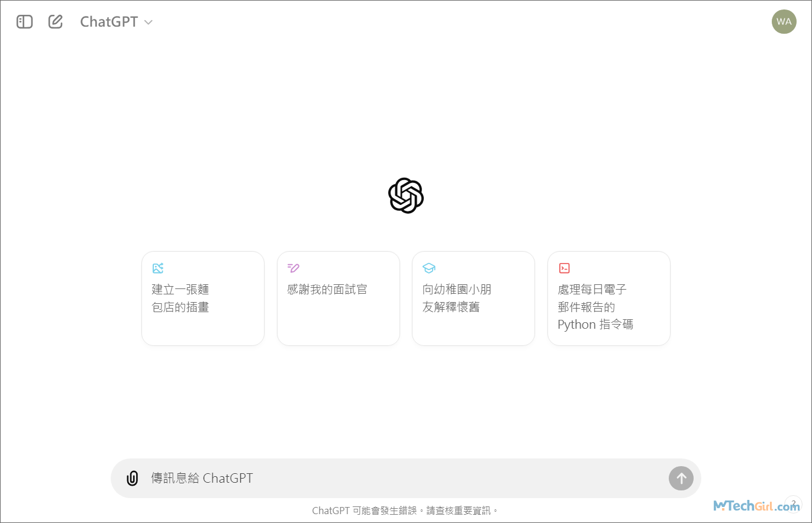Pick the 向幼稚園小朋友解釋懷舊 suggestion

point(473,305)
